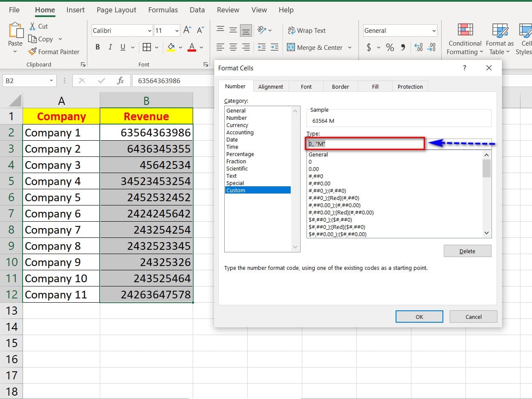Viewport: 532px width, 399px height.
Task: Open the Merge & Center dropdown arrow
Action: point(350,47)
